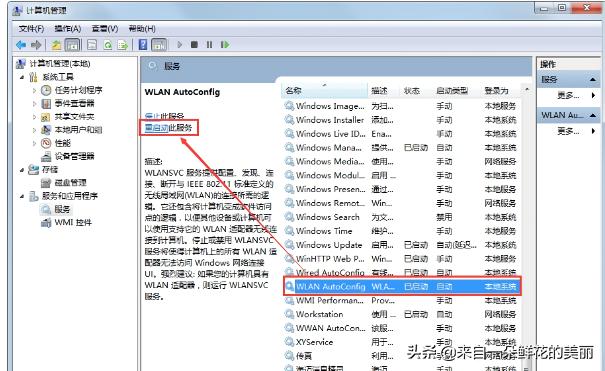
Task: Select the WWAN AutoCon... service row
Action: [x=401, y=328]
